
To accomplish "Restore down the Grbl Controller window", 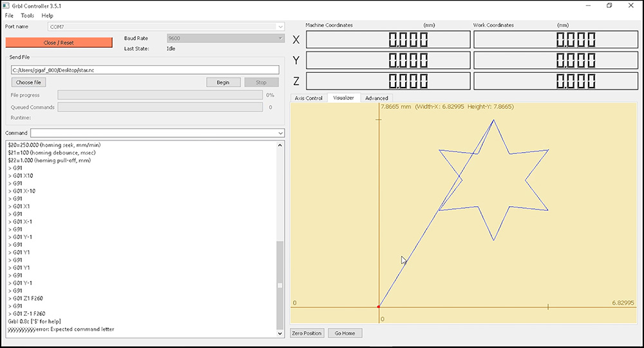I will point(609,6).
